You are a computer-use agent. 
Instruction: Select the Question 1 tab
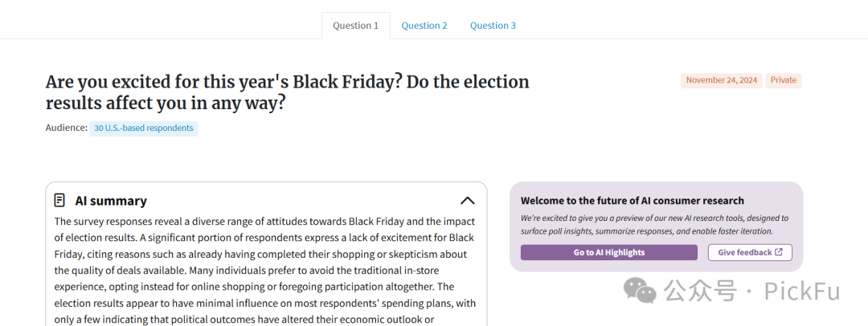356,26
